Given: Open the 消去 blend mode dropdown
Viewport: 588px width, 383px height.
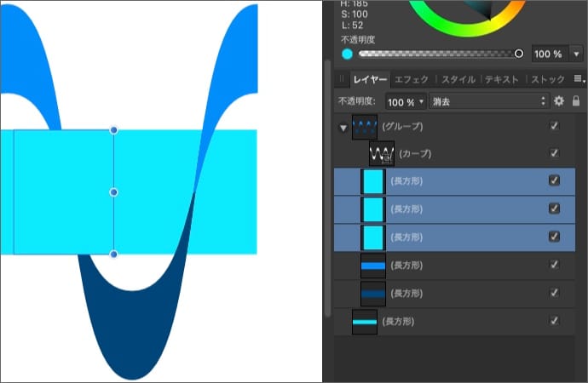Looking at the screenshot, I should click(x=488, y=101).
